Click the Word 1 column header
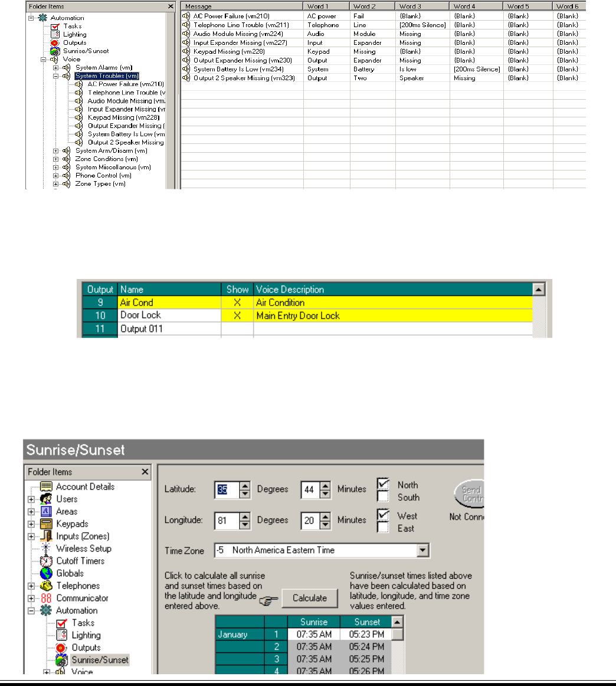This screenshot has width=616, height=686. (326, 6)
